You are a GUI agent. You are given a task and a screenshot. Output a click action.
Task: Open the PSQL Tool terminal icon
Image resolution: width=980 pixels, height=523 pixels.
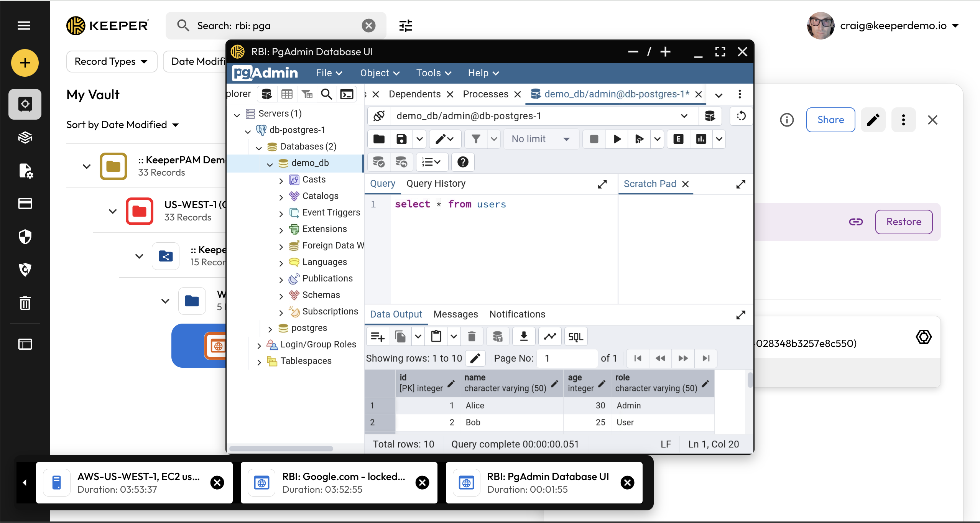[x=347, y=94]
